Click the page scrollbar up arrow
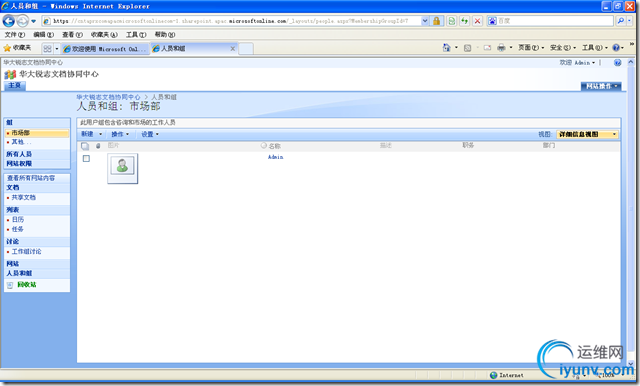The image size is (640, 386). click(630, 62)
